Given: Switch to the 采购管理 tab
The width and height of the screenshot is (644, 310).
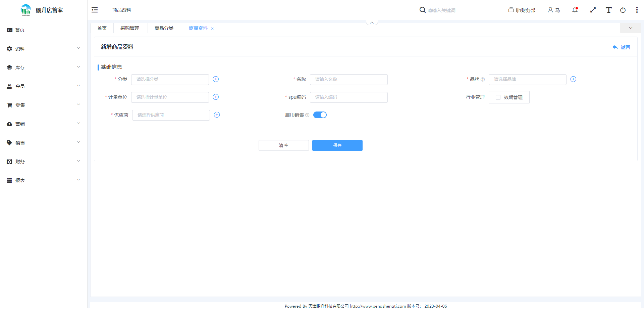Looking at the screenshot, I should click(130, 28).
